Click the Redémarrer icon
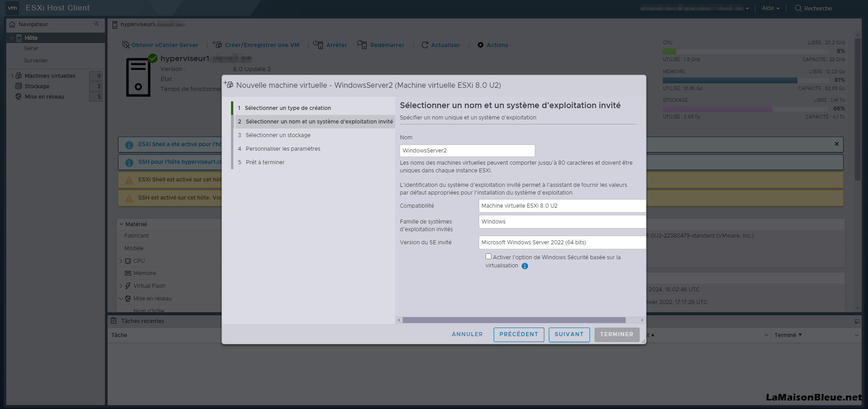Viewport: 868px width, 409px height. [362, 44]
